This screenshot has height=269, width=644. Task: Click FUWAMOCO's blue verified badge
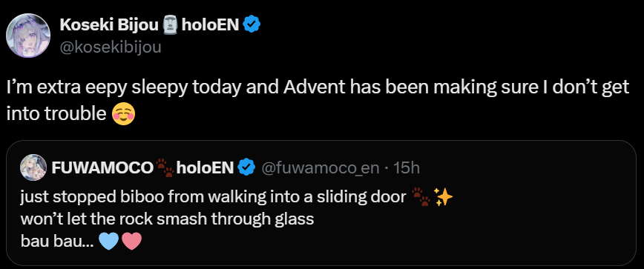(x=247, y=167)
